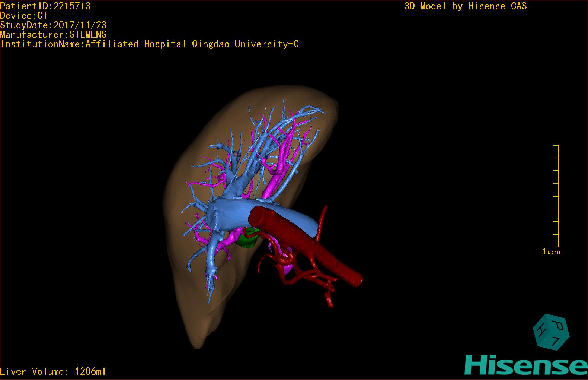Click the InstitutionName overlay text
Screen dimensions: 588x380
[150, 44]
